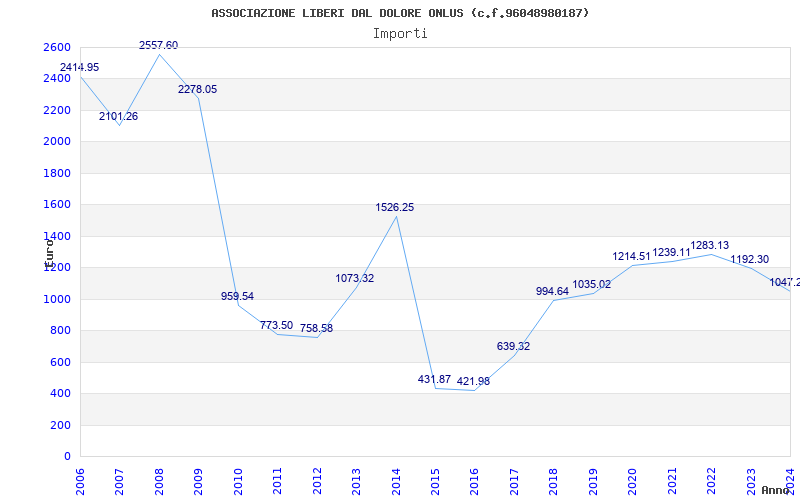The image size is (800, 500).
Task: Click x-axis year 2009
Action: tap(198, 482)
